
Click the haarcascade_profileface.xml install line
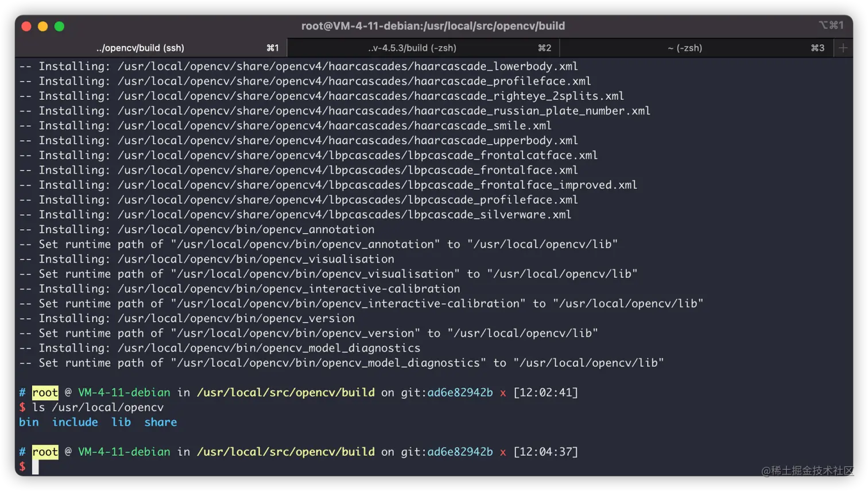tap(305, 82)
